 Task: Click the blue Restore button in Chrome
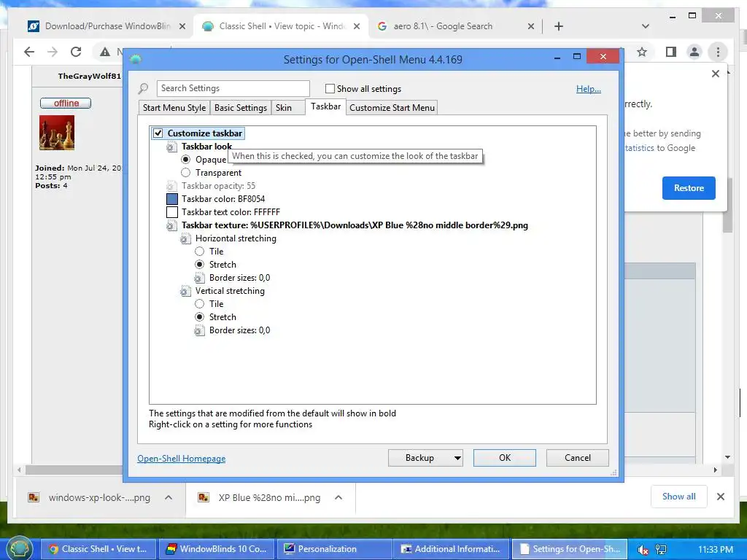point(689,188)
